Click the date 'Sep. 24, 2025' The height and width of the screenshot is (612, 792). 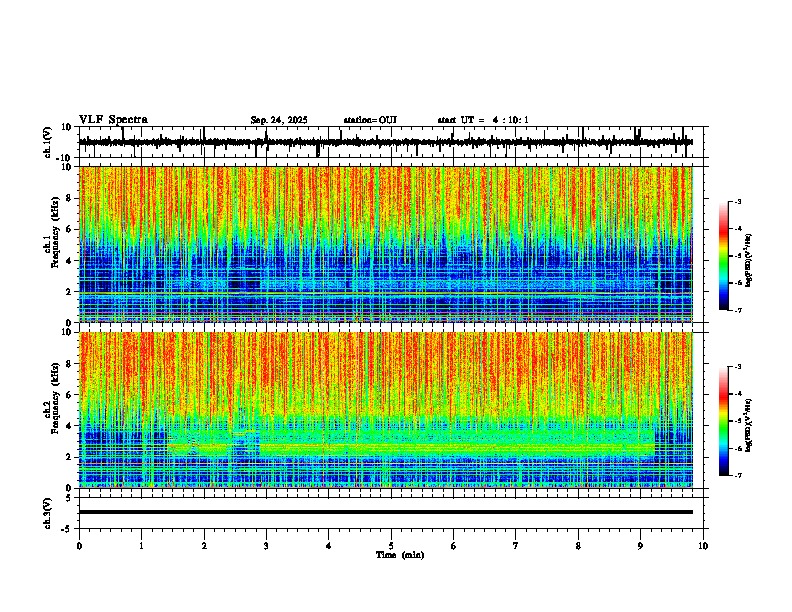click(279, 120)
